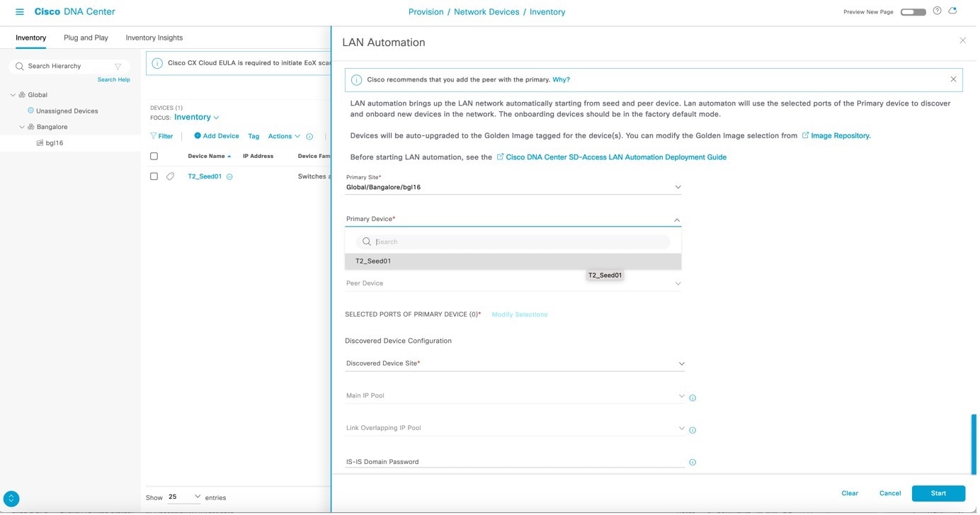
Task: Click the IP Address column header
Action: (259, 157)
